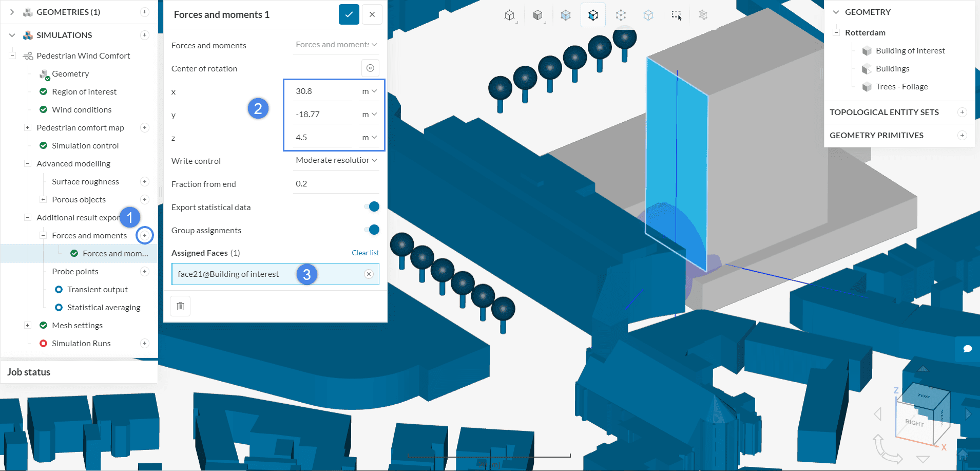The height and width of the screenshot is (471, 980).
Task: Select the Transient output radio option
Action: pos(59,290)
